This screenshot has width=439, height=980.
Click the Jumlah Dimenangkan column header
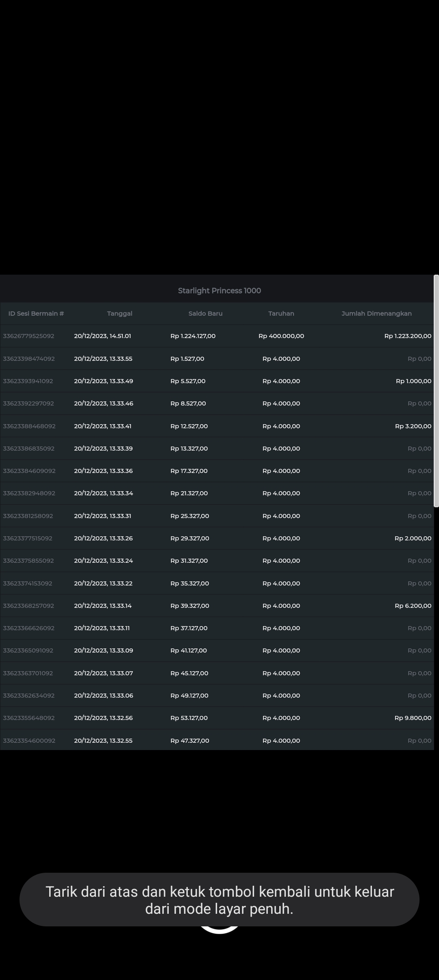[x=376, y=314]
